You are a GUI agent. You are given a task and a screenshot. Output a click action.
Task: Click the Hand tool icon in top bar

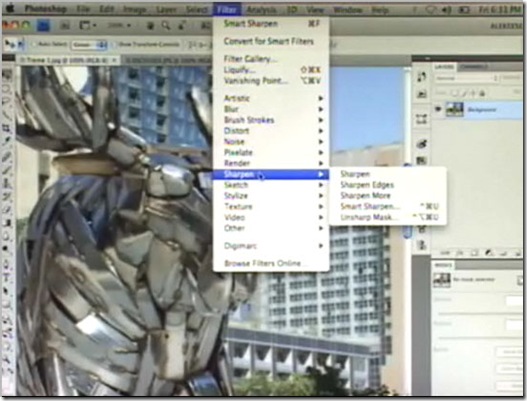tap(150, 25)
